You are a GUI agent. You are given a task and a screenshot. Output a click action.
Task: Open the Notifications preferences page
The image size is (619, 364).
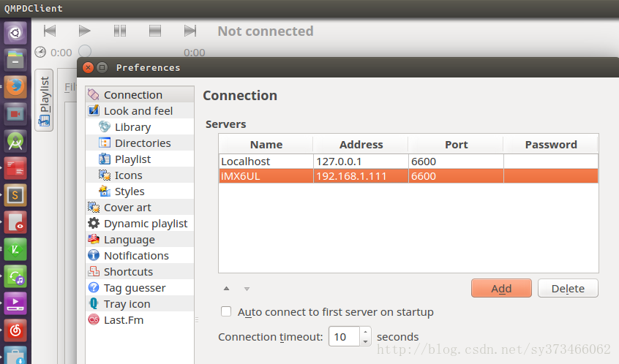[x=140, y=256]
